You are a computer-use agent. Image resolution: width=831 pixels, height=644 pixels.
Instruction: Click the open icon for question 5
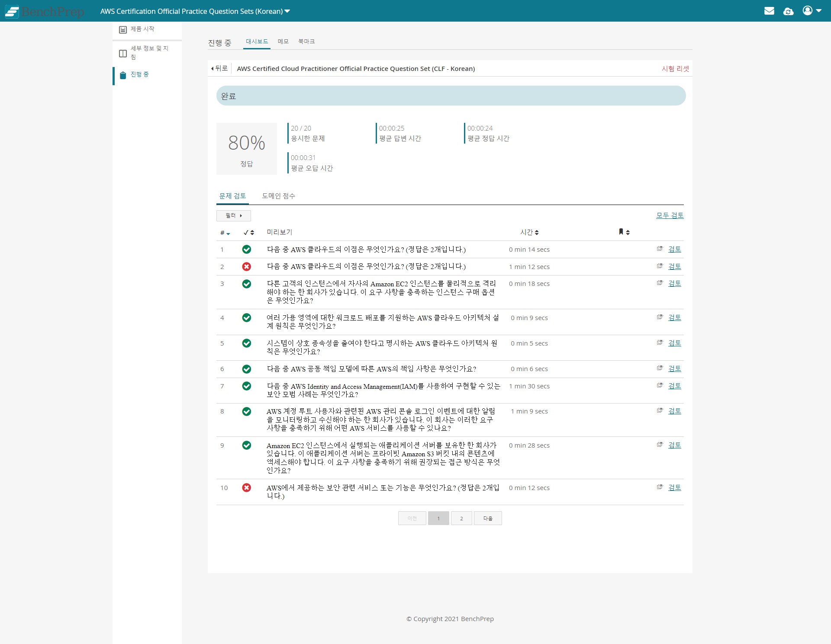(x=660, y=343)
